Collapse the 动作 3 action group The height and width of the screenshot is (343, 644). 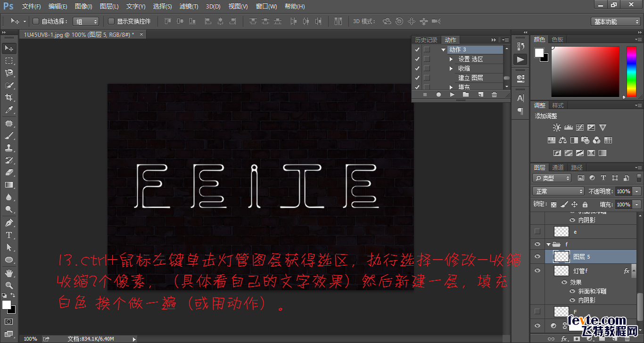click(x=443, y=49)
